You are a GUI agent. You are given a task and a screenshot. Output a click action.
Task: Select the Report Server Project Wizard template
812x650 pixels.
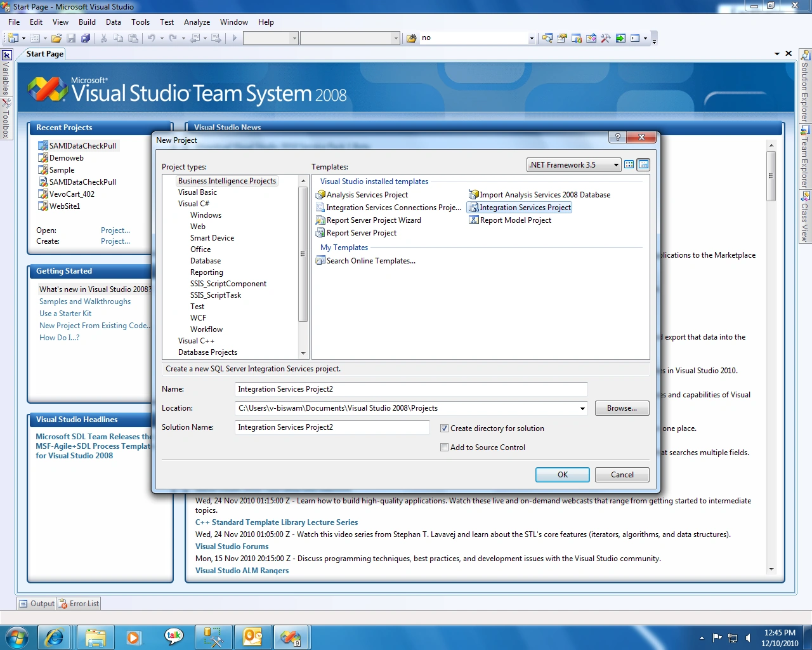[x=369, y=220]
